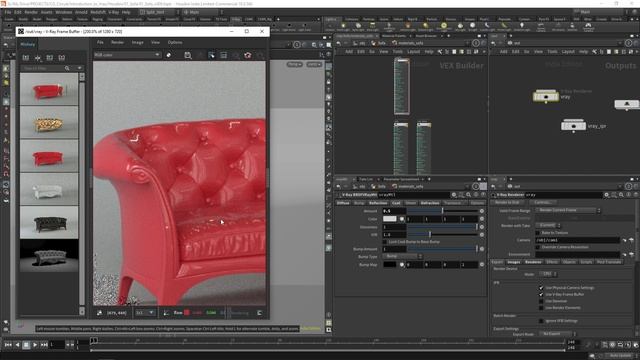Switch to the Diffuse tab in material parameters
Screen dimensions: 640x360
pos(343,203)
